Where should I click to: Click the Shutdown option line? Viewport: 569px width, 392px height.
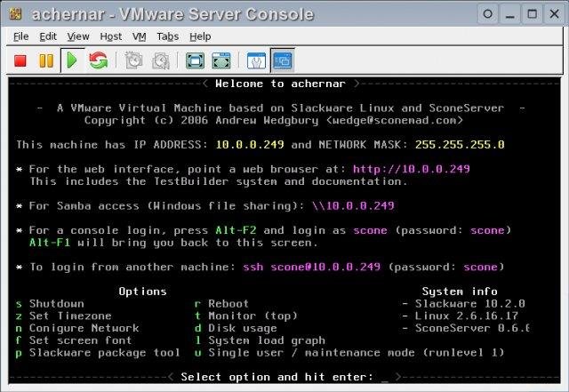point(50,304)
